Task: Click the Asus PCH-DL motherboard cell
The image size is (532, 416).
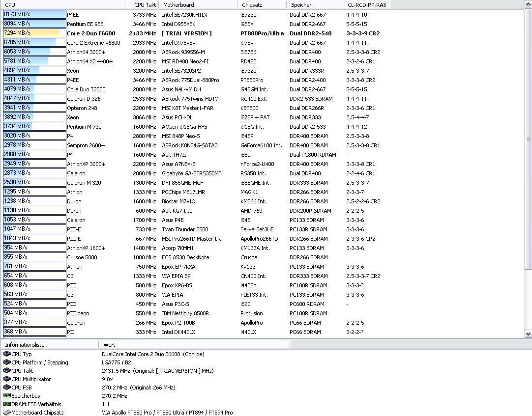Action: 177,117
